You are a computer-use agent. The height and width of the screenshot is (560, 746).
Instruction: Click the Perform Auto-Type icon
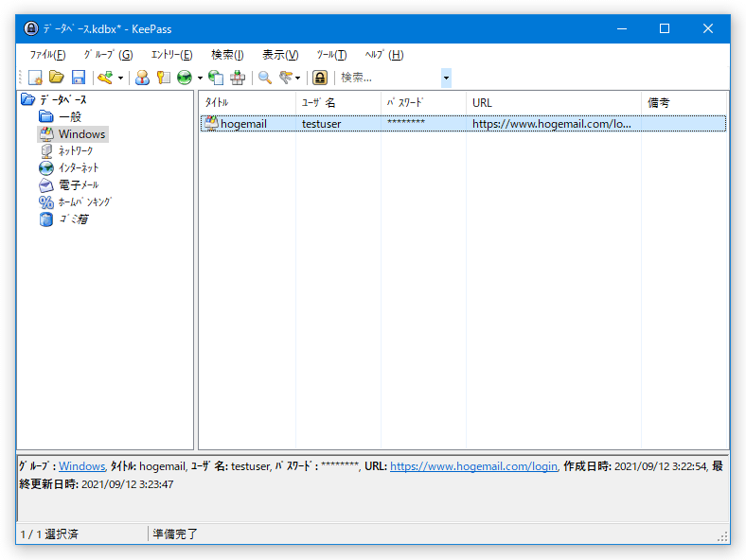coord(238,77)
